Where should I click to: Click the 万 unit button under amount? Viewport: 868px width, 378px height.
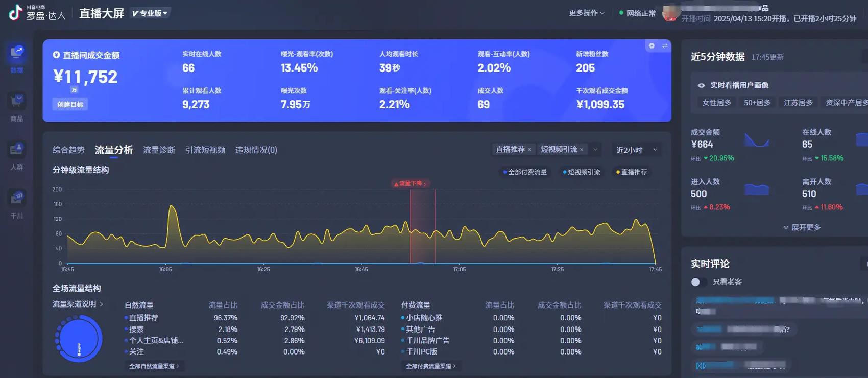click(x=74, y=90)
